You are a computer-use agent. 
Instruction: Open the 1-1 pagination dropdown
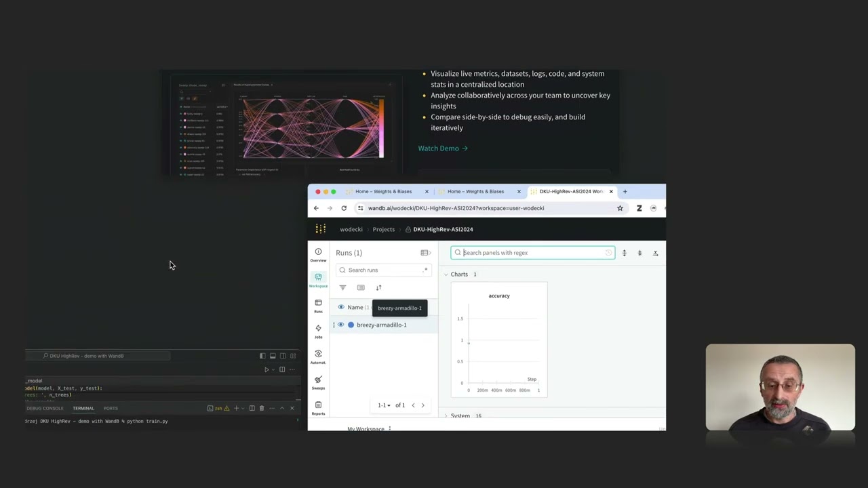tap(384, 405)
